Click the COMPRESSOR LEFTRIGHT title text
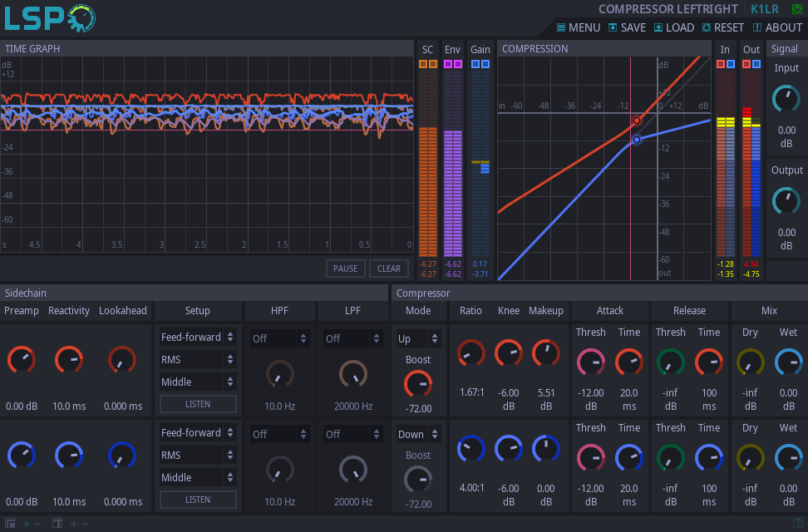808x532 pixels. [668, 9]
